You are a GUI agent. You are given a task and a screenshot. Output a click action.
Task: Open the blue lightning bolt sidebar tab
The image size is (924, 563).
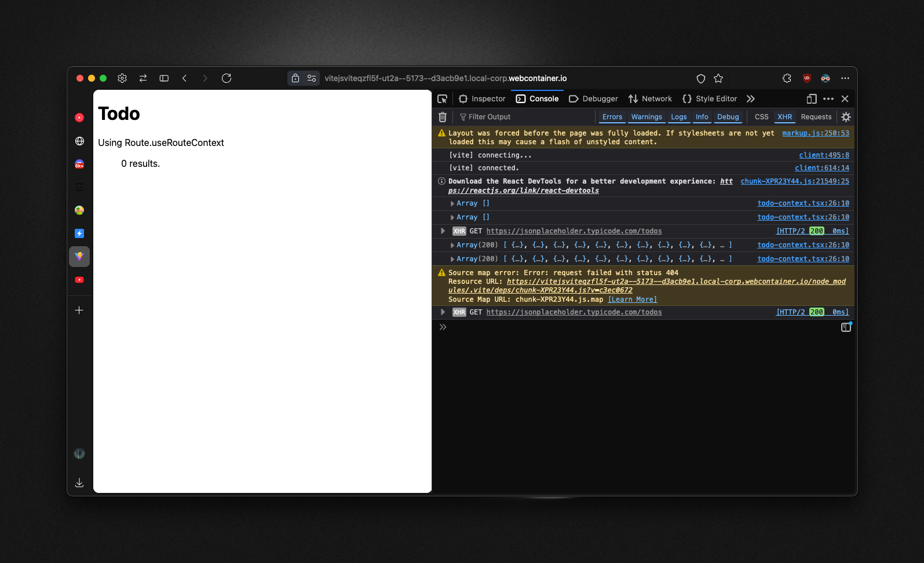(x=79, y=233)
